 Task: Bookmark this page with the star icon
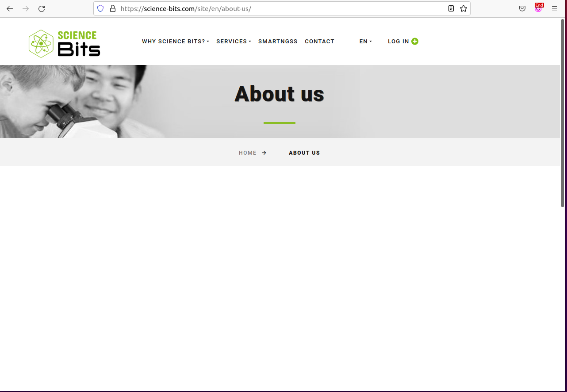[464, 8]
